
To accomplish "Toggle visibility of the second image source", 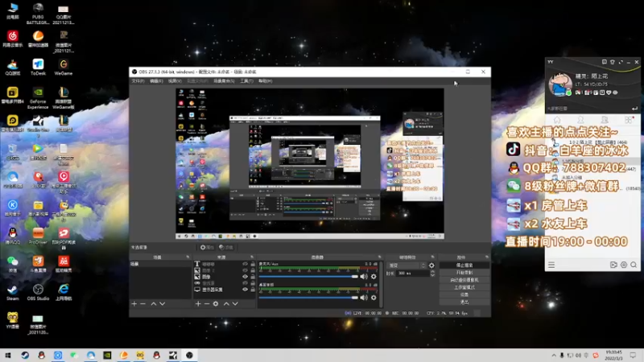I will pyautogui.click(x=246, y=270).
